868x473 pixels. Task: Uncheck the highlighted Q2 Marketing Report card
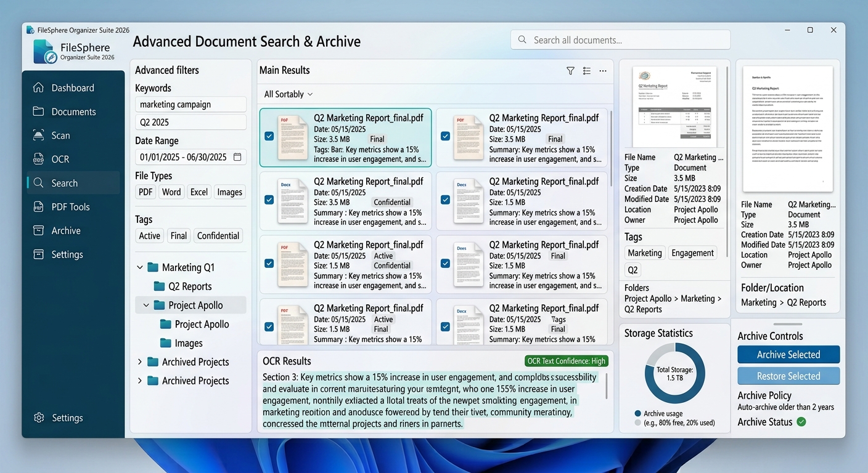(269, 136)
